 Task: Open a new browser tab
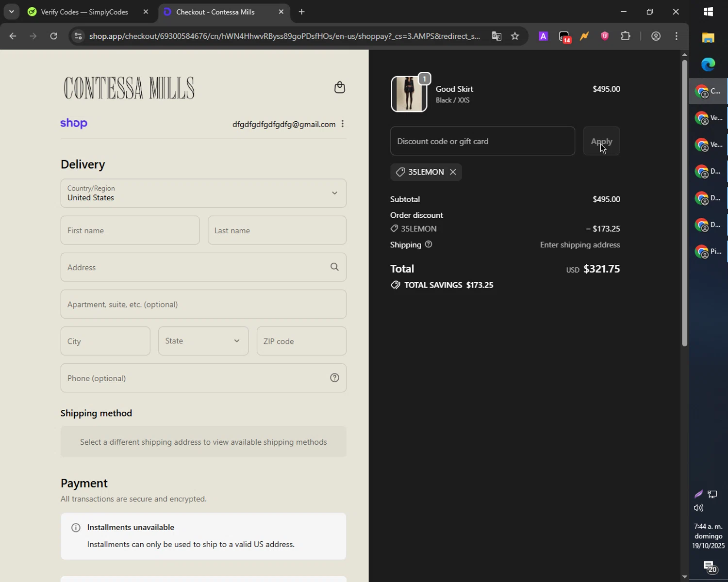(301, 12)
